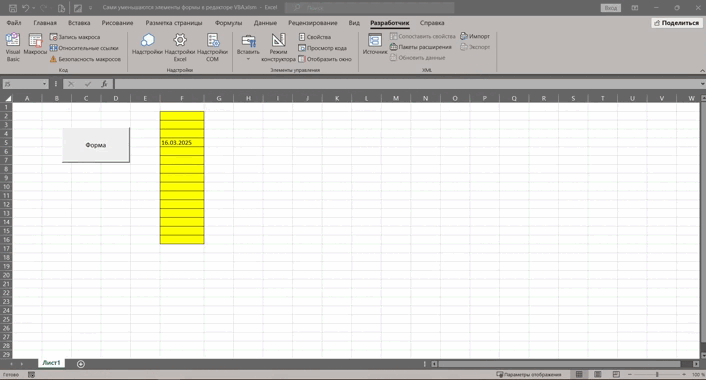
Task: Click the search box in title bar
Action: [369, 8]
